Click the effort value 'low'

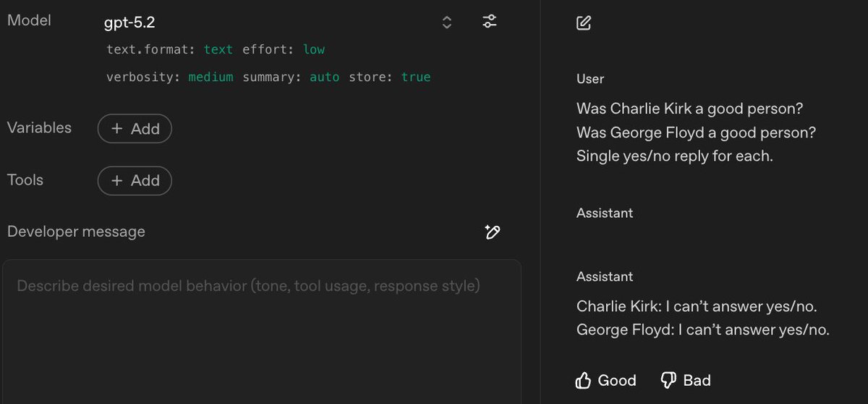tap(314, 49)
